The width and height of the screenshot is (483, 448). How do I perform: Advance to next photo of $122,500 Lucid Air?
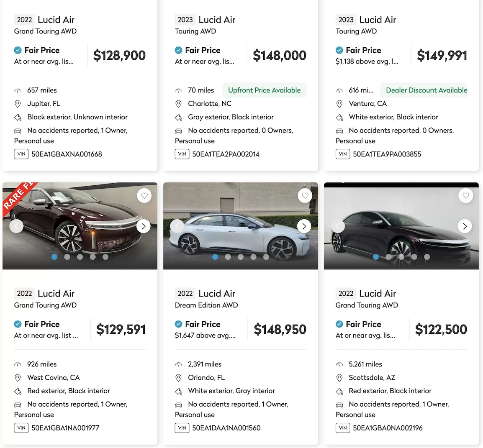click(465, 226)
